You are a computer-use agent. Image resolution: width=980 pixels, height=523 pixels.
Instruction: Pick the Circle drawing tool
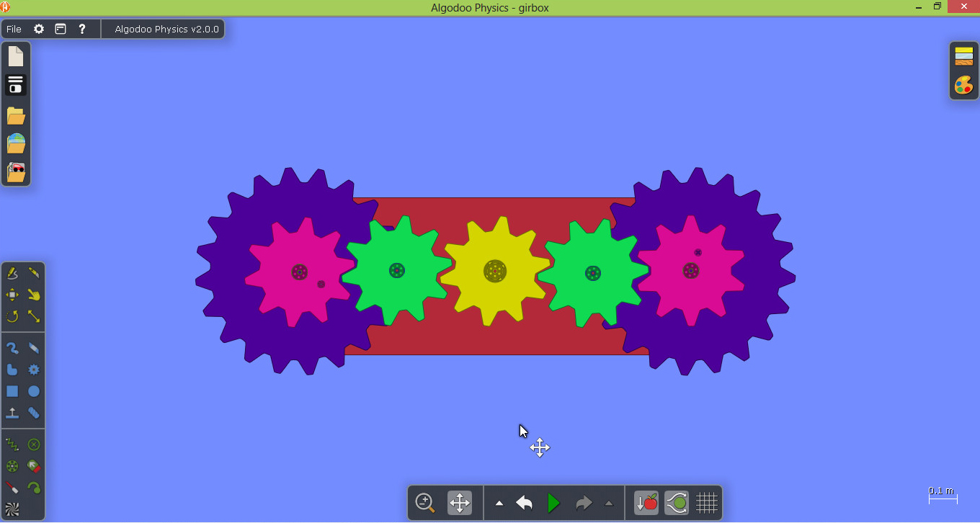point(34,391)
